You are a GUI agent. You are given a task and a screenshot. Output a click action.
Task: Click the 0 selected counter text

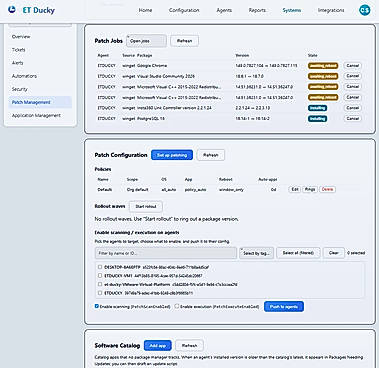(356, 253)
